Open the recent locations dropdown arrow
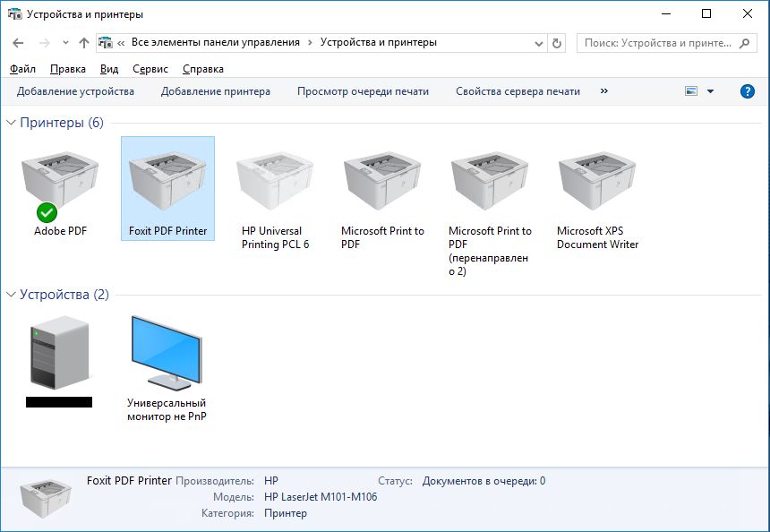Viewport: 770px width, 532px height. click(x=65, y=43)
